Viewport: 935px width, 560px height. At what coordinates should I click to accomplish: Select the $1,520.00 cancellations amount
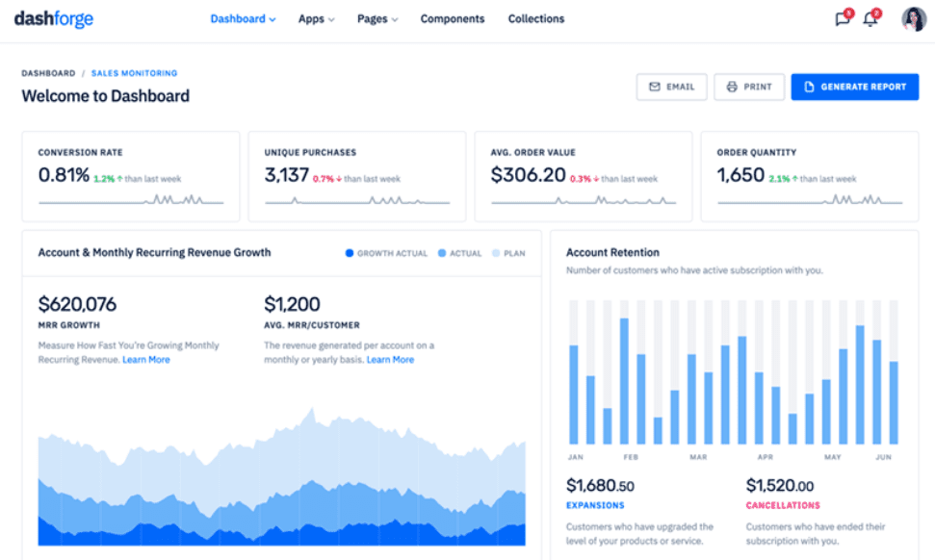pyautogui.click(x=780, y=486)
